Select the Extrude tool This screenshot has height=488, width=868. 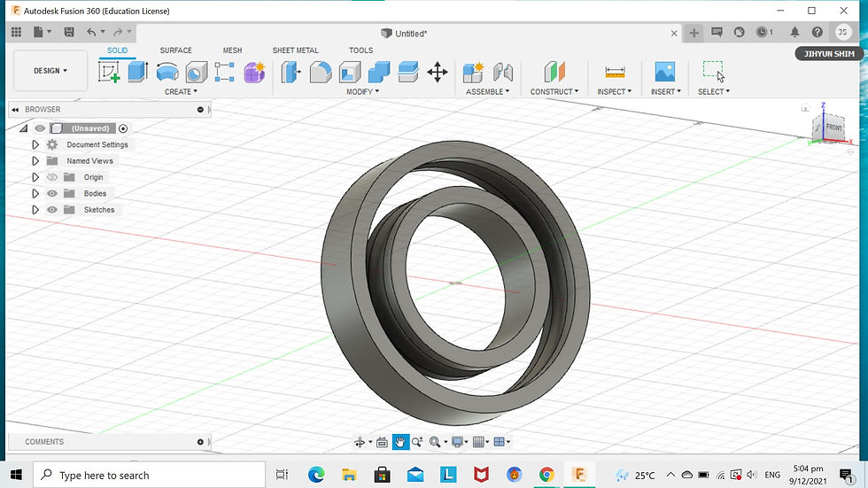click(138, 72)
